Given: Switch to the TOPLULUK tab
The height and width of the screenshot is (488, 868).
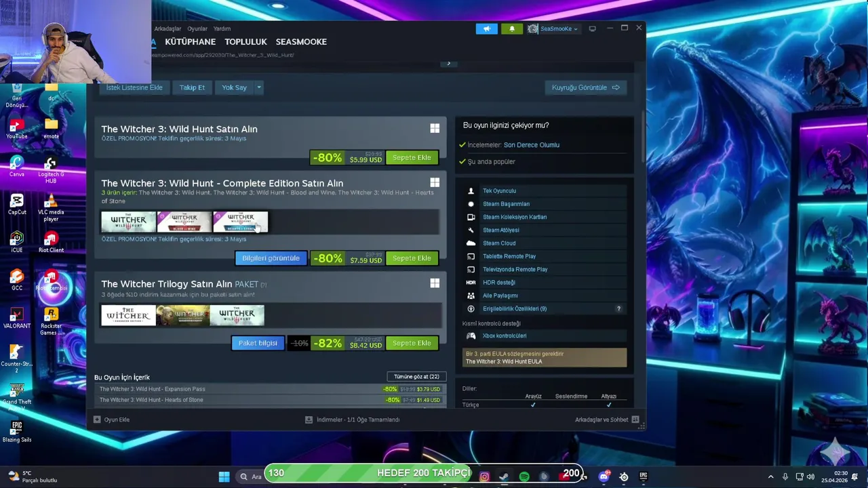Looking at the screenshot, I should tap(245, 42).
